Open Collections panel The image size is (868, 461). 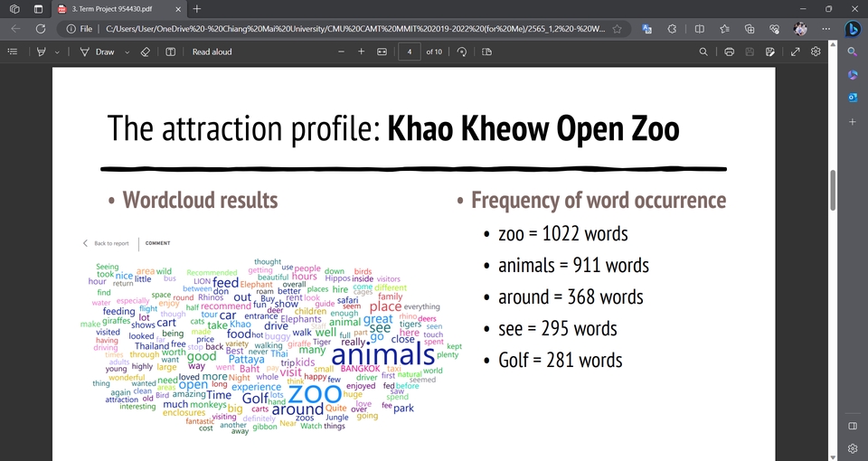[x=750, y=29]
